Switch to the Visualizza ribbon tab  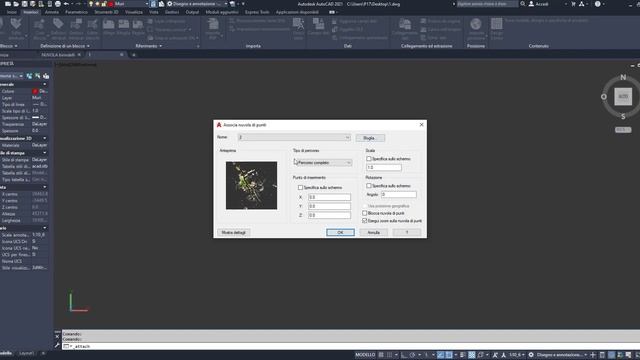coord(134,12)
